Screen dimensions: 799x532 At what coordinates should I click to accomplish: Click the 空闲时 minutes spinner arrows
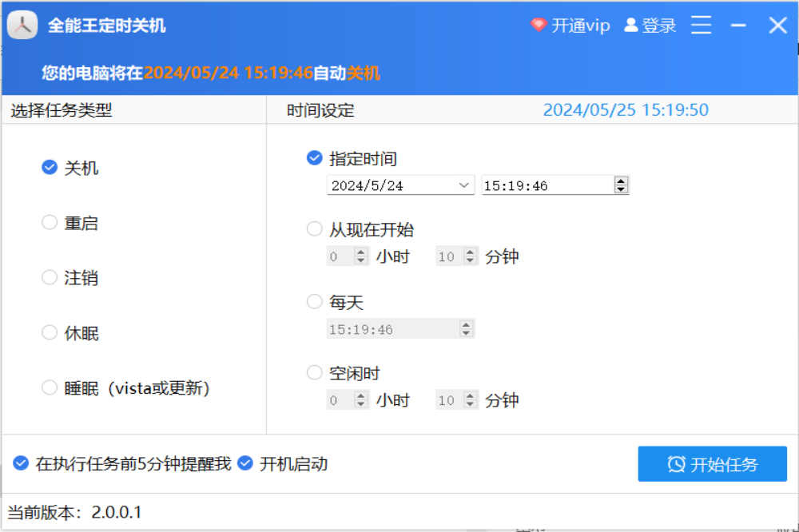click(471, 400)
